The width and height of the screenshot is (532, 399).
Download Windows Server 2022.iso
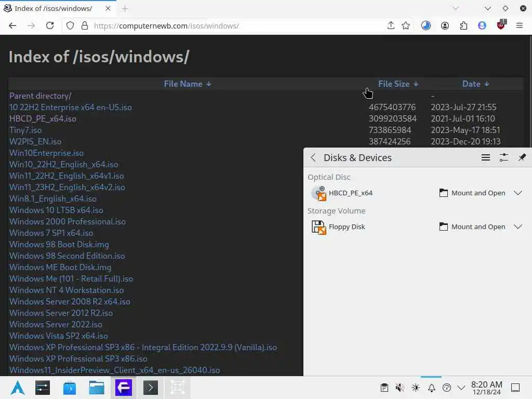56,324
